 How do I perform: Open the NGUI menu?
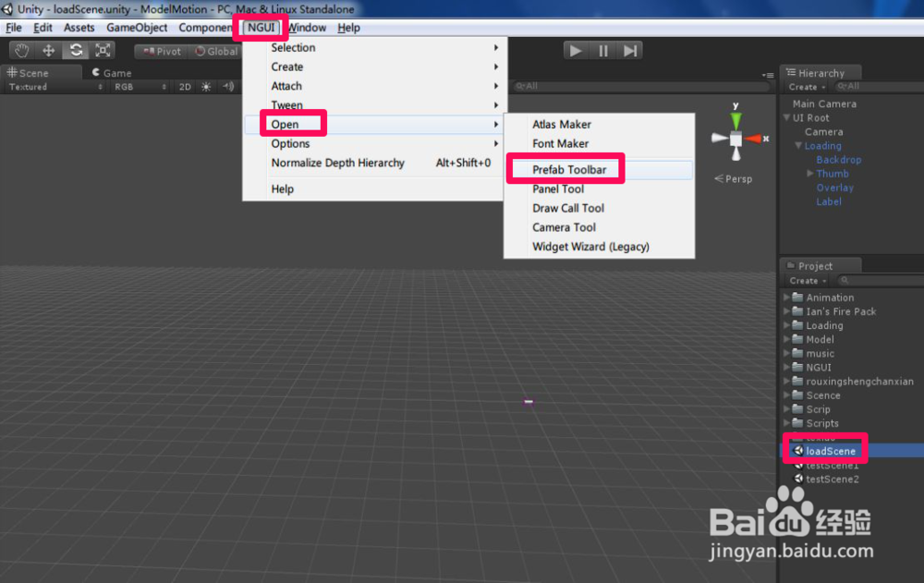[260, 28]
